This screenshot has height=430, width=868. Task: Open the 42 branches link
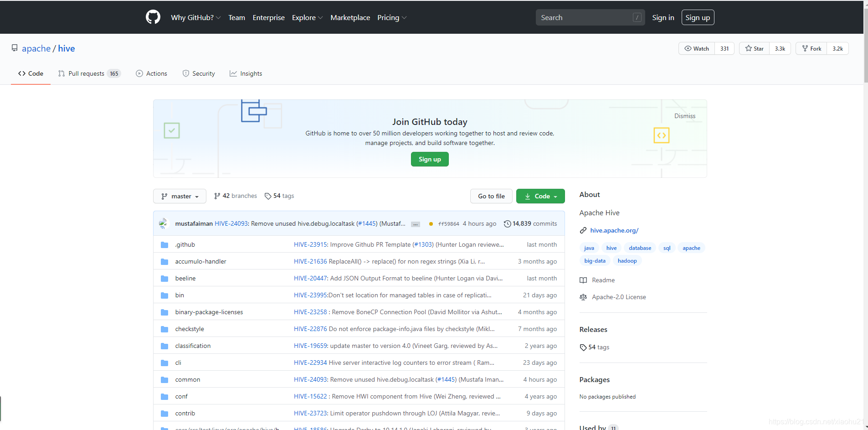point(236,196)
